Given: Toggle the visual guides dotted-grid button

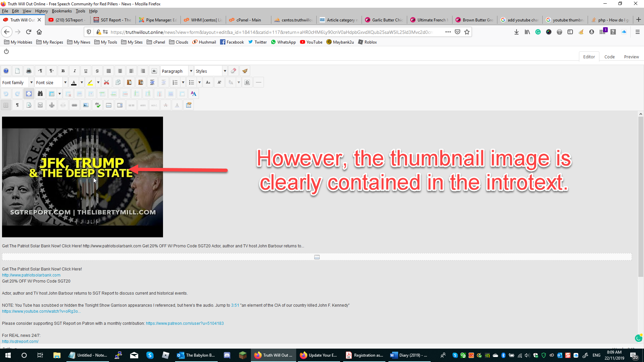Looking at the screenshot, I should click(x=6, y=105).
